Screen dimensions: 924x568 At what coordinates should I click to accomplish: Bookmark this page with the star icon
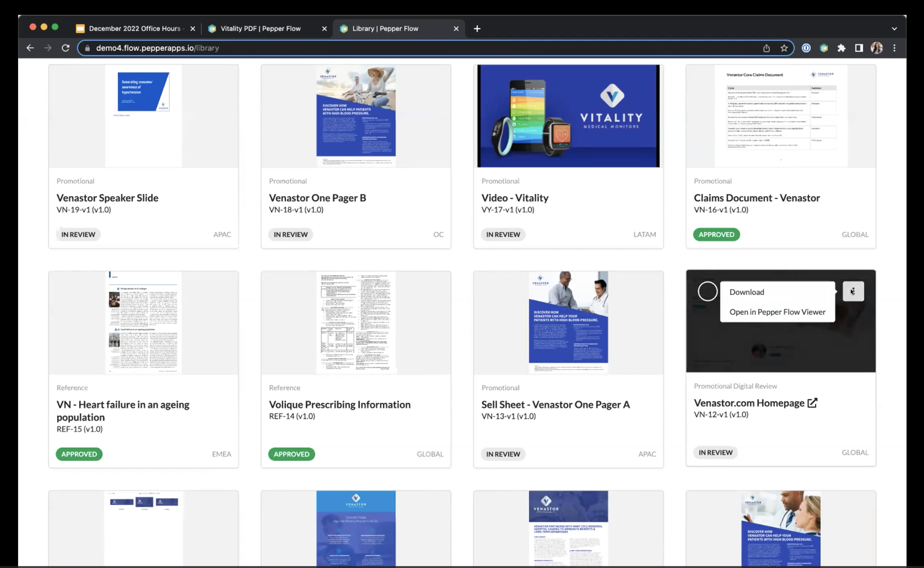click(x=784, y=48)
